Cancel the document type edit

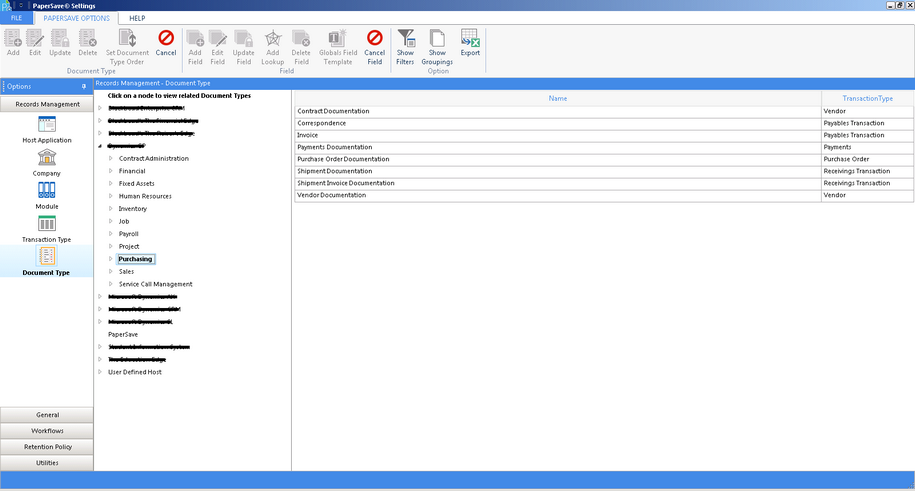[166, 43]
